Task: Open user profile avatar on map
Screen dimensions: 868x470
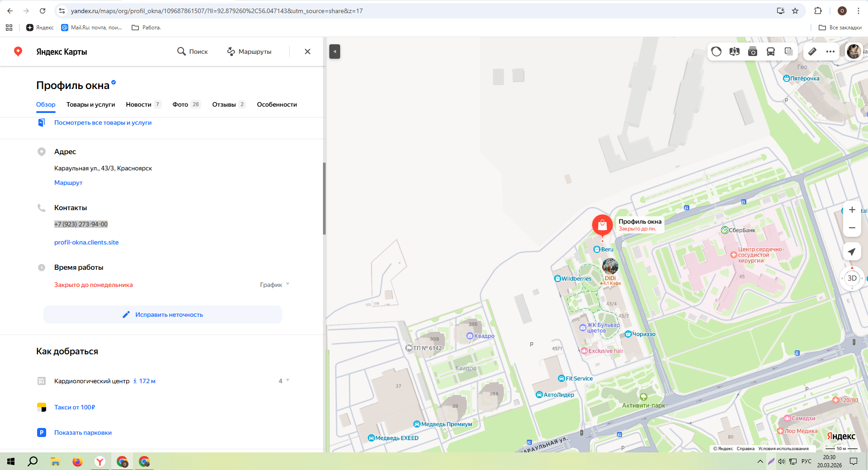Action: [854, 52]
